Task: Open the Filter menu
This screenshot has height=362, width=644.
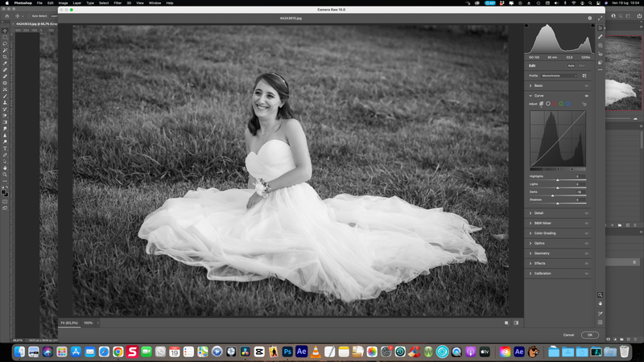Action: point(118,3)
